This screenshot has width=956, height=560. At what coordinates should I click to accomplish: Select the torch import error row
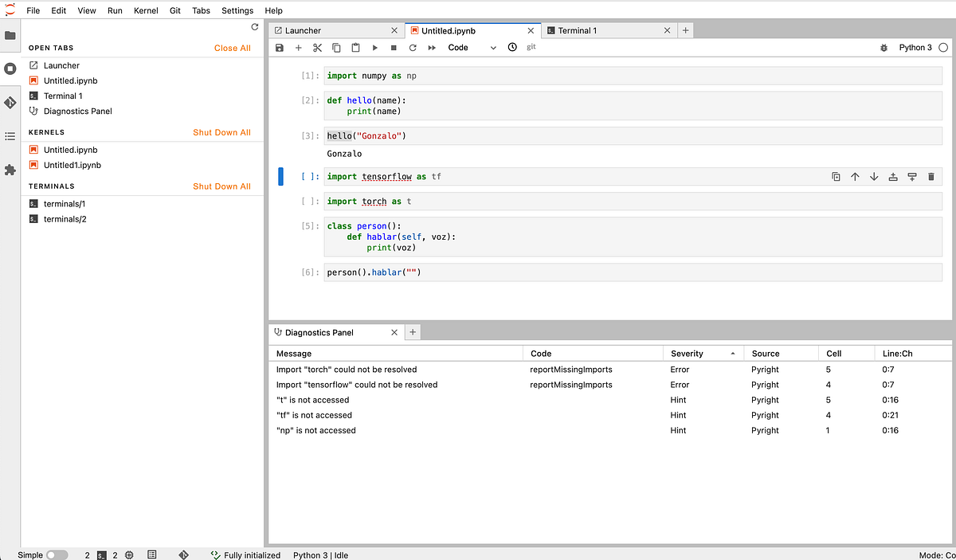coord(610,370)
